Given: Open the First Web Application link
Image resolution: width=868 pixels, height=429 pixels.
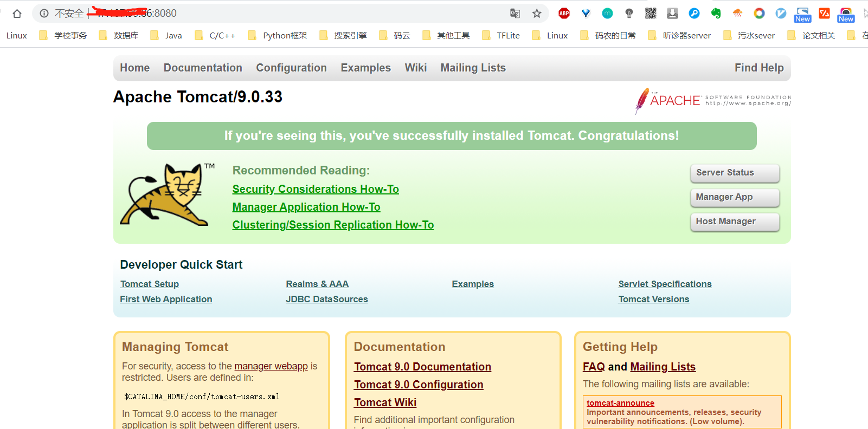Looking at the screenshot, I should [x=166, y=299].
